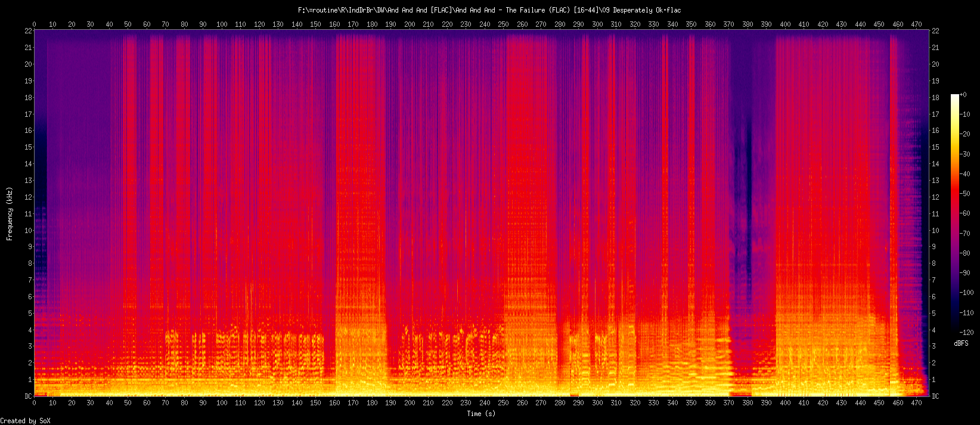
Task: Click '0' on the top time axis
Action: tap(34, 24)
